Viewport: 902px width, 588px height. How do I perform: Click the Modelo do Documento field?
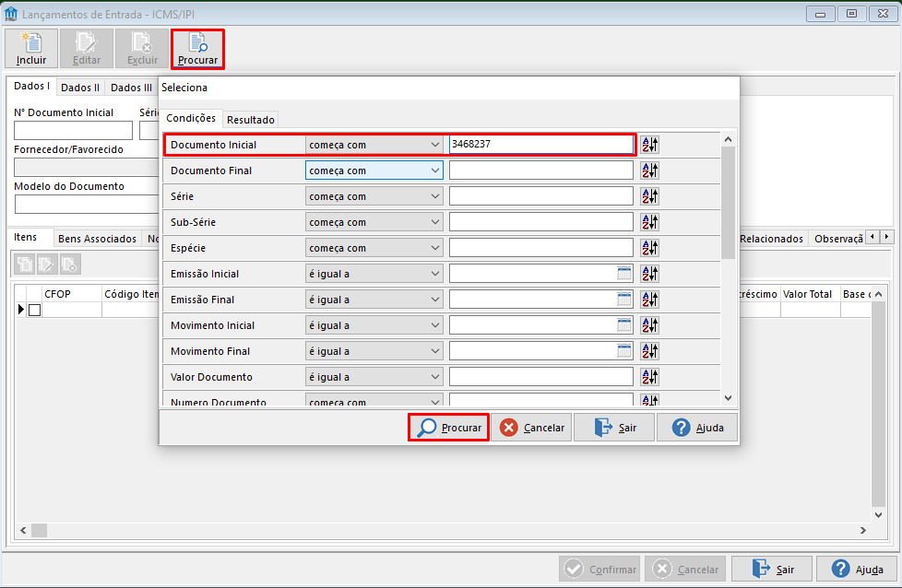coord(87,204)
